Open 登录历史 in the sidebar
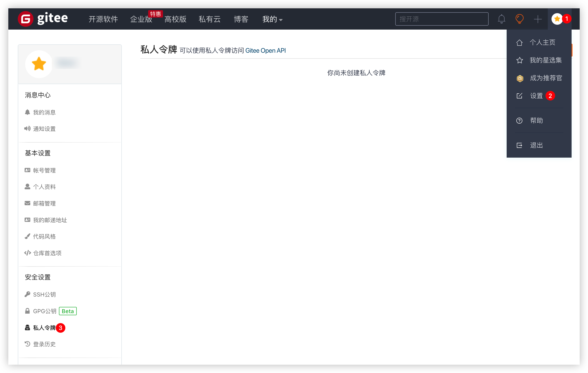 tap(44, 344)
